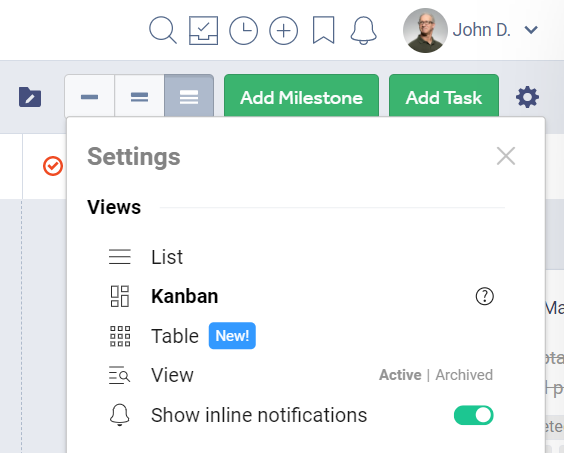Open the time tracking clock icon

[244, 31]
